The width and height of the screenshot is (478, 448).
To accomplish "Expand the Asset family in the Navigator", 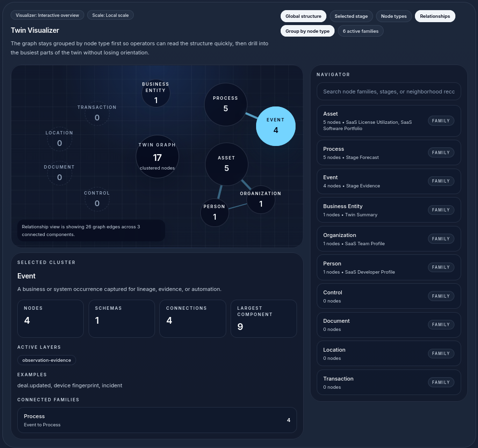I will pyautogui.click(x=388, y=120).
